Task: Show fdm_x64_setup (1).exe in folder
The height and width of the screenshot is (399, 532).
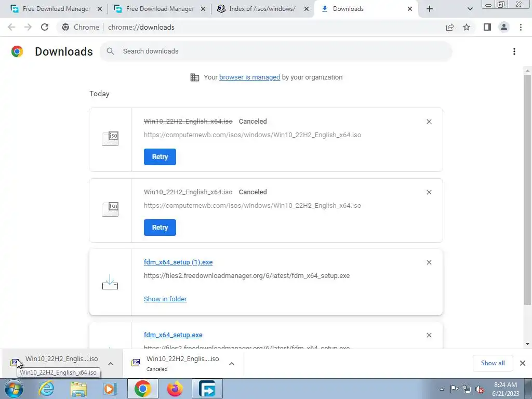Action: [x=165, y=299]
